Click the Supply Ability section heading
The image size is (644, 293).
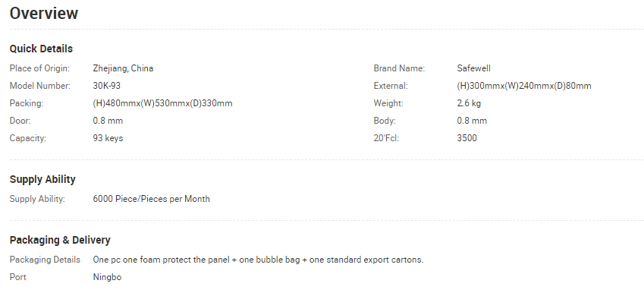(x=42, y=180)
